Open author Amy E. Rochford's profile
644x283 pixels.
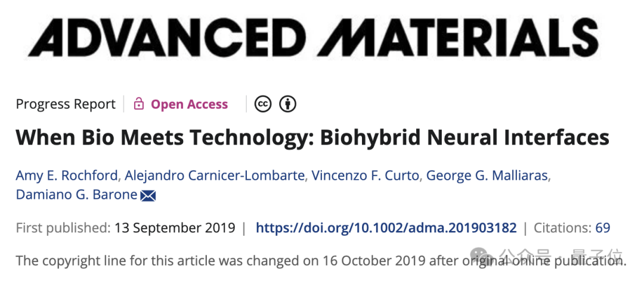67,176
